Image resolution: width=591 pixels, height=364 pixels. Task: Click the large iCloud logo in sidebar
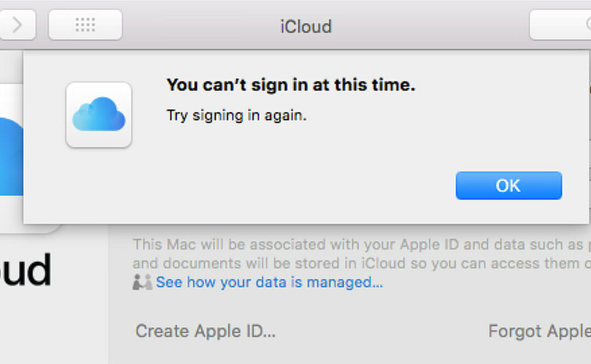click(x=10, y=159)
